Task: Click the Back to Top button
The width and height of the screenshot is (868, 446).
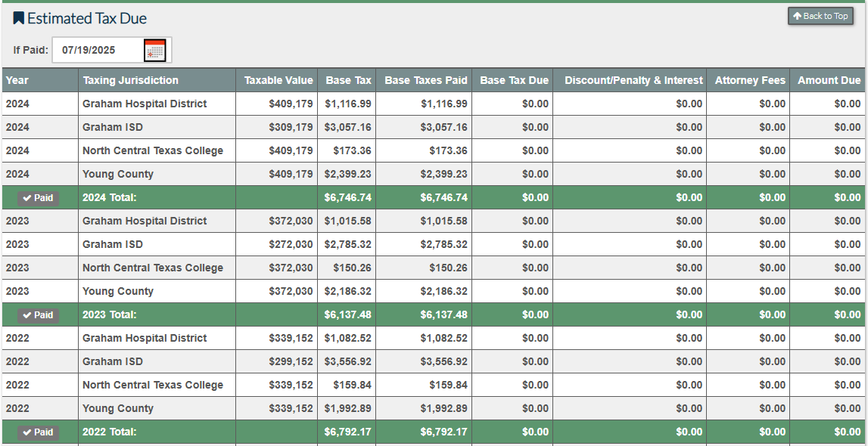Action: (820, 16)
